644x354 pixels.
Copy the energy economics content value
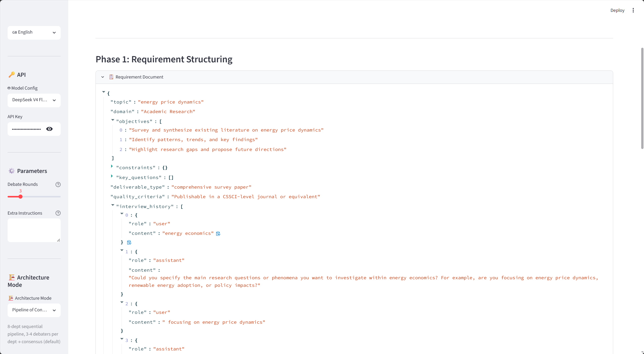click(x=218, y=234)
